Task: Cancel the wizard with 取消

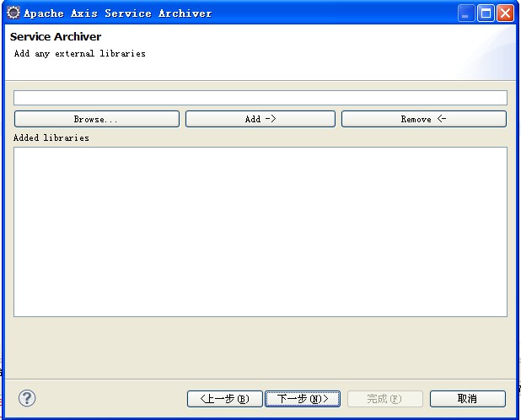Action: [x=468, y=399]
